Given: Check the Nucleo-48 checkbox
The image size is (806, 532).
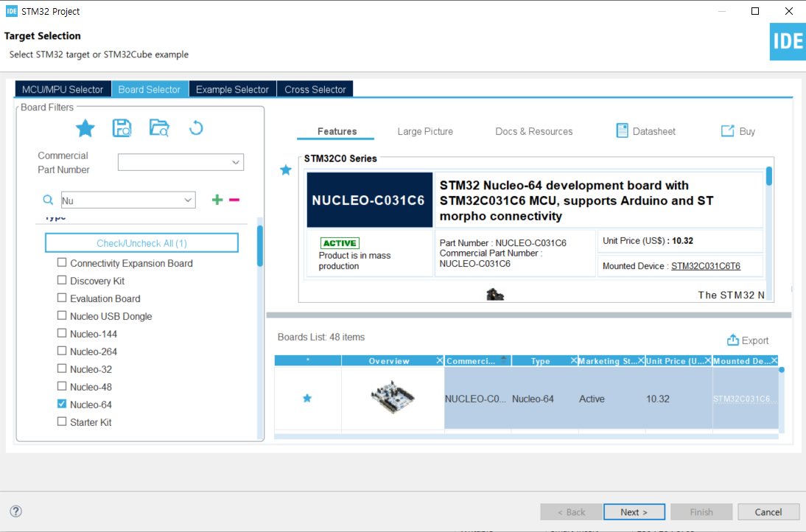Looking at the screenshot, I should click(62, 386).
